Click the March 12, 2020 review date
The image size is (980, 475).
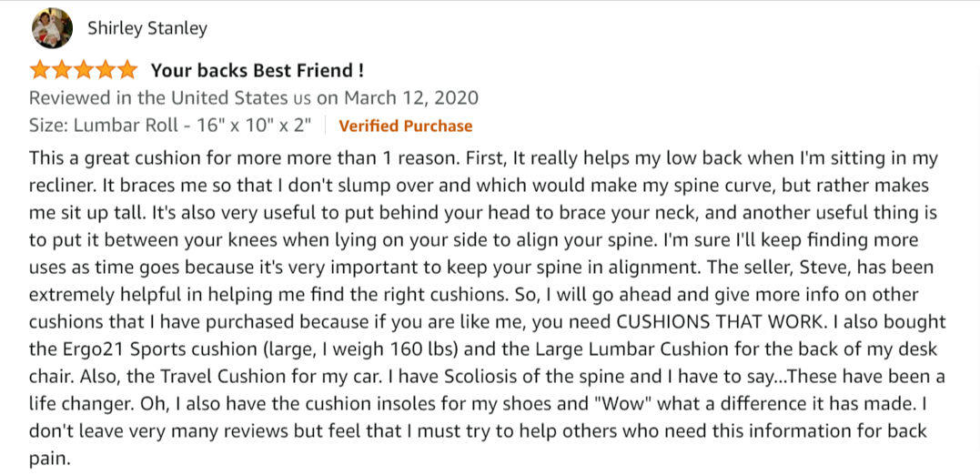(411, 98)
